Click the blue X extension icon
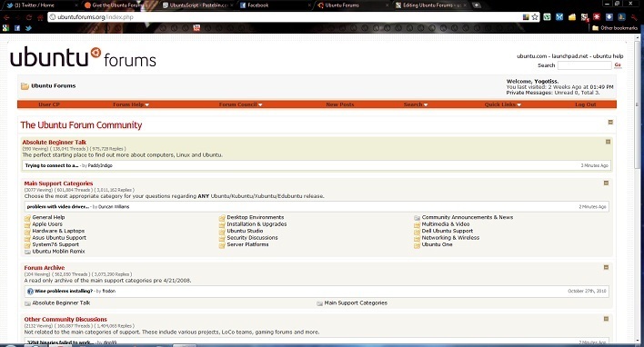644x347 pixels. coord(559,17)
